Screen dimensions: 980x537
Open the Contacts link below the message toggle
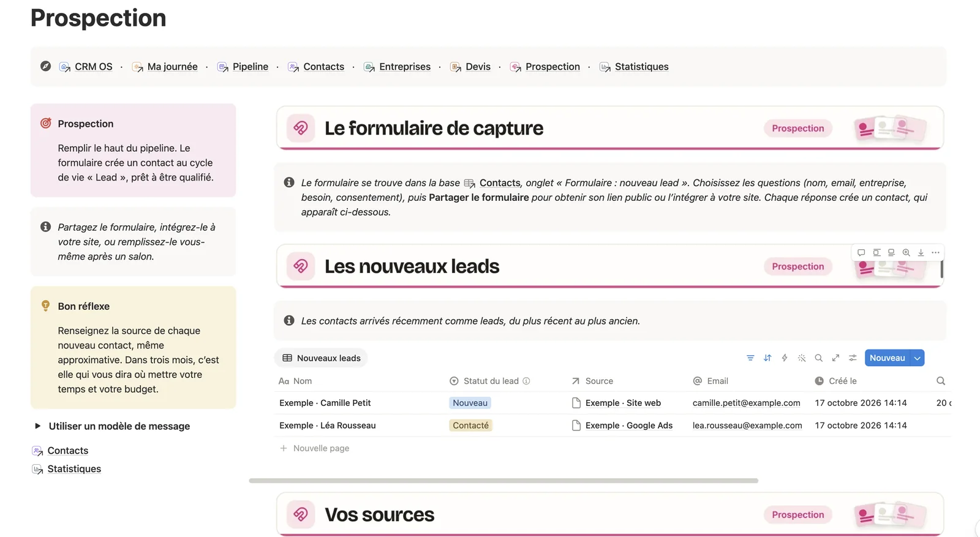click(x=60, y=451)
